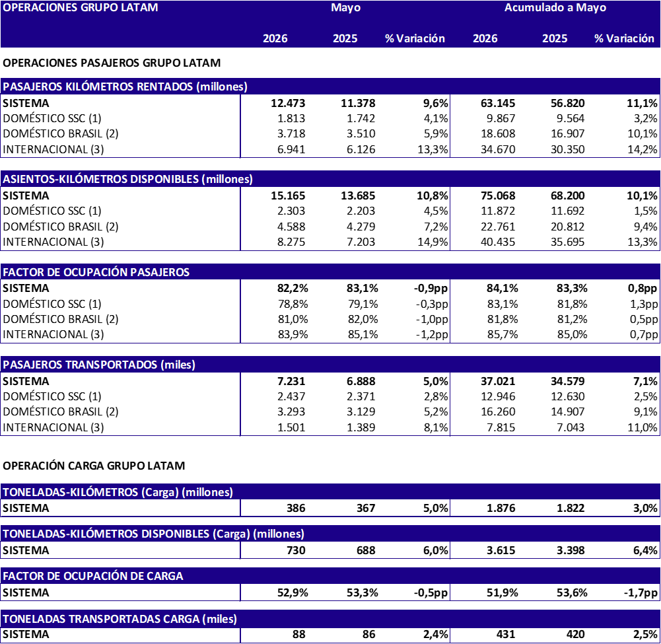The height and width of the screenshot is (644, 661).
Task: Click RPK Sistema May 2025 value 11.378
Action: (358, 103)
